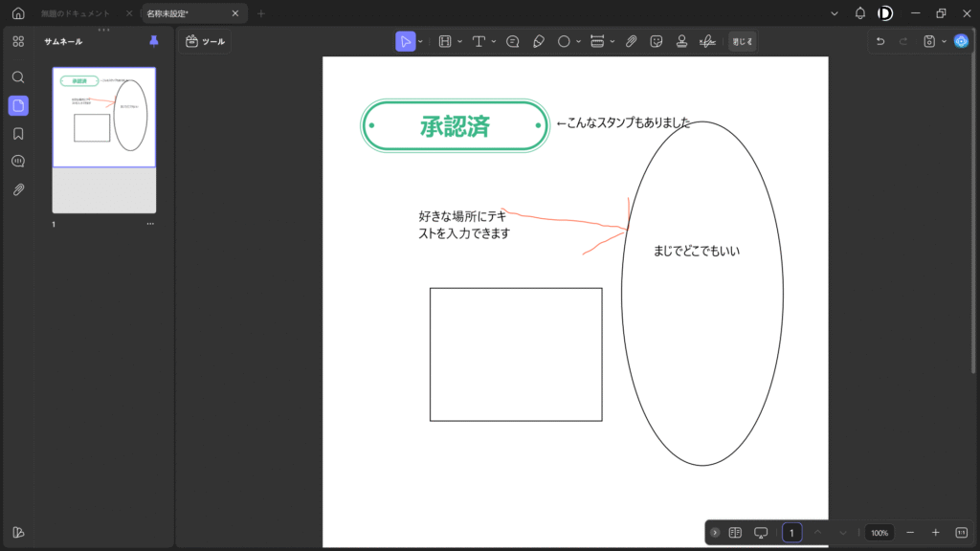Expand the save options dropdown arrow
The width and height of the screenshot is (980, 551).
(944, 42)
